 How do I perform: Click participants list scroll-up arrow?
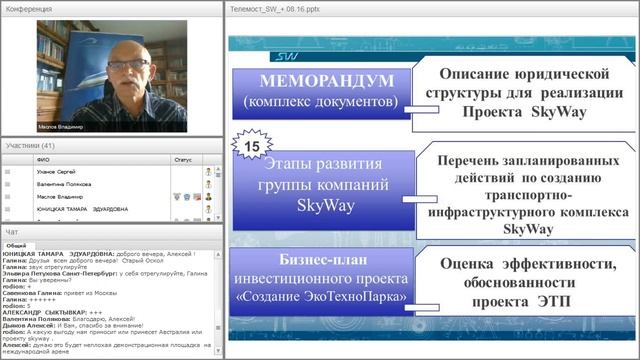(218, 169)
